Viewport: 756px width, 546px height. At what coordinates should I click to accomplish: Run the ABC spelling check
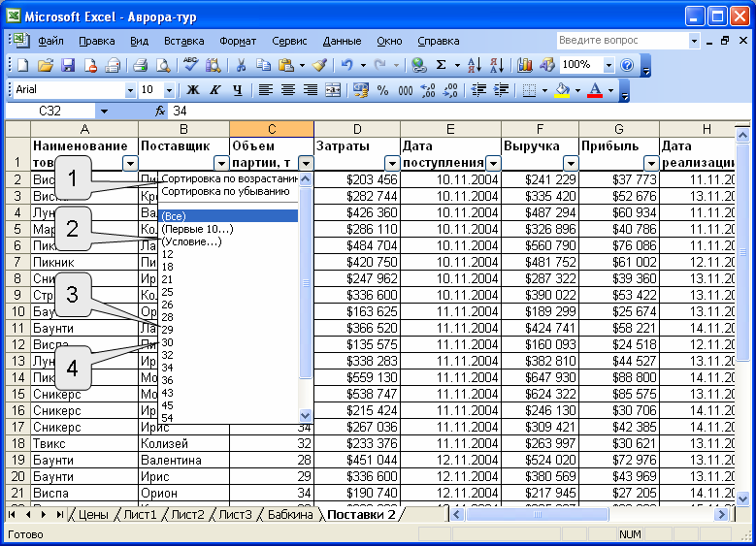[191, 65]
